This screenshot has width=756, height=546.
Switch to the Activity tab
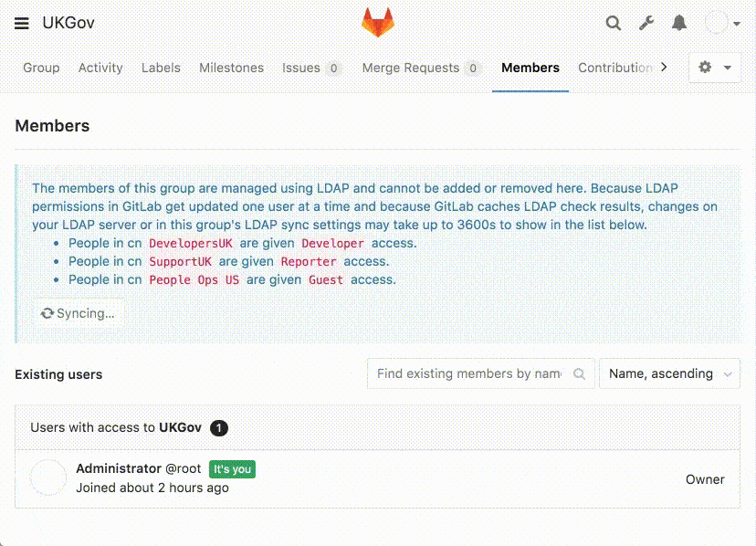100,68
